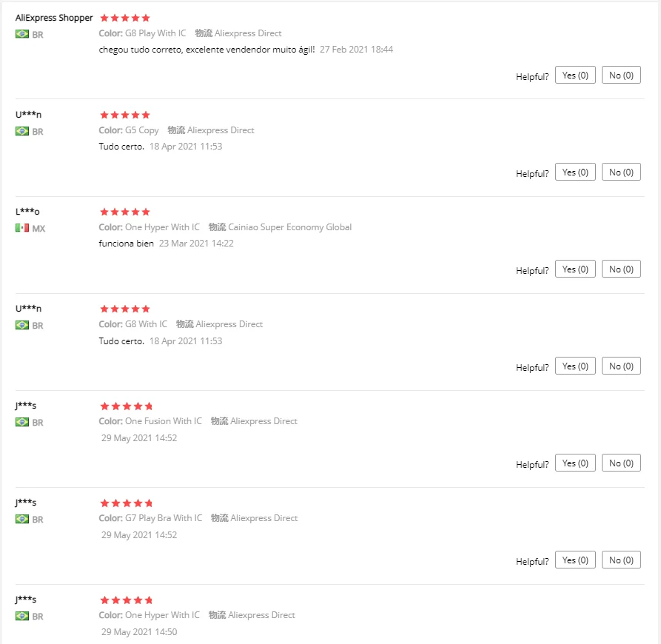Click the AliExpress Shopper reviewer name
This screenshot has height=644, width=661.
[x=54, y=18]
